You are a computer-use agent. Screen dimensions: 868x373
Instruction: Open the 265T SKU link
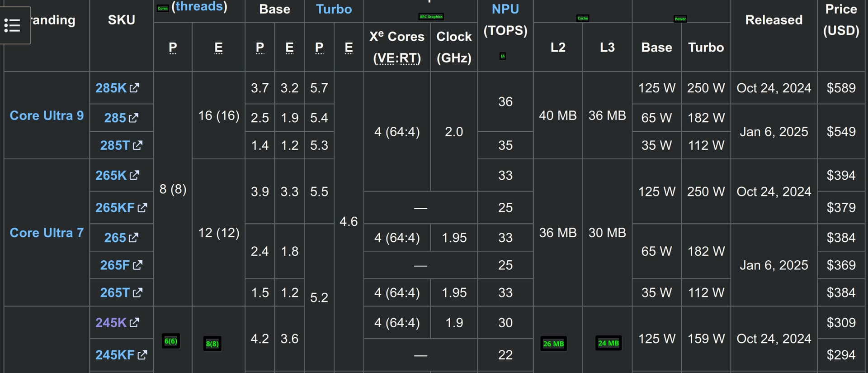coord(115,292)
